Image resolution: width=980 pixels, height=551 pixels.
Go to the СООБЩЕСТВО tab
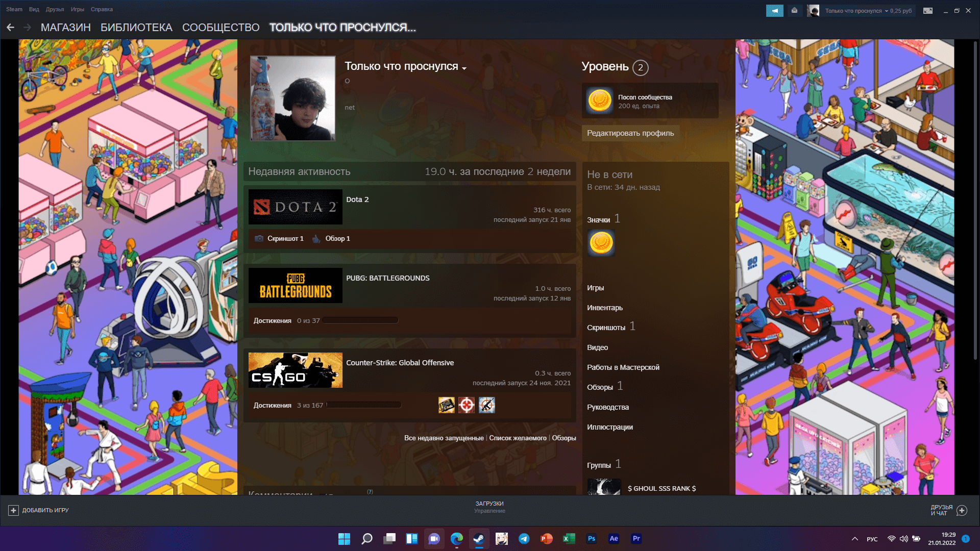tap(221, 28)
